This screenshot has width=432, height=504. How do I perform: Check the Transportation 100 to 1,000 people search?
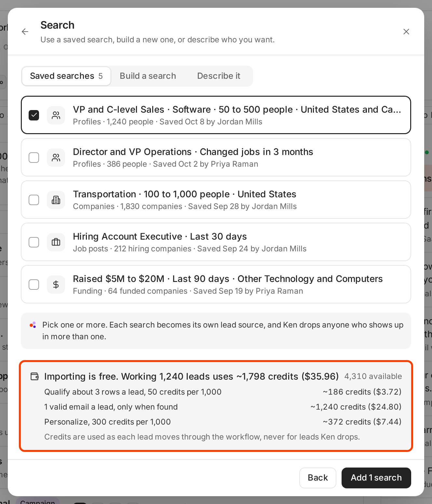click(34, 200)
